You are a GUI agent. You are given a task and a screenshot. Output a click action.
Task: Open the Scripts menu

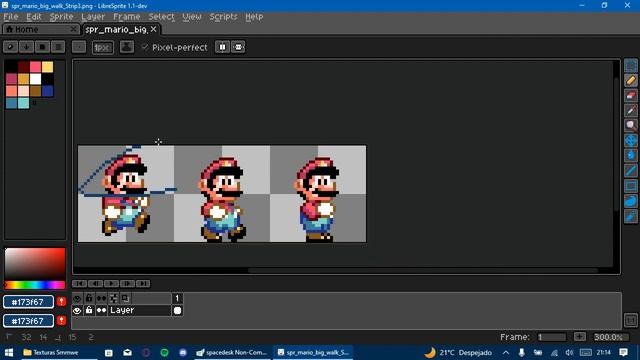(223, 17)
